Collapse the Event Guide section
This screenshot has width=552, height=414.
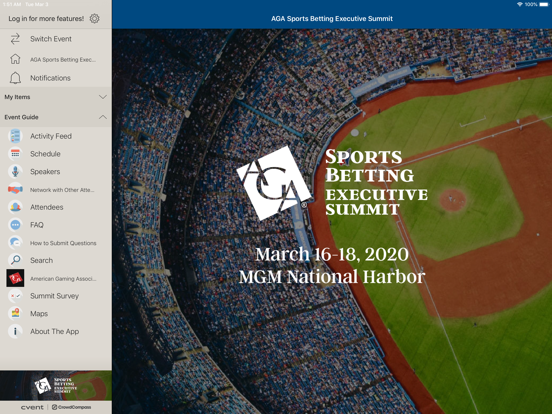coord(56,117)
